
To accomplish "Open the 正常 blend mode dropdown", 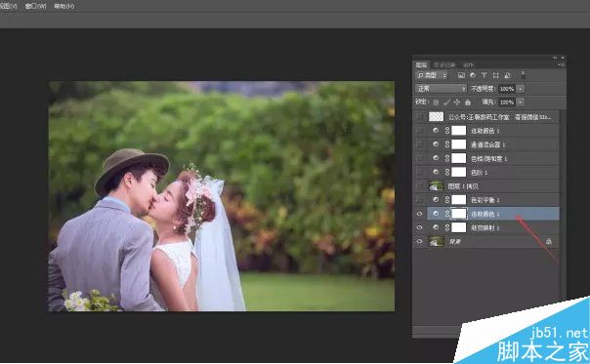I will [441, 89].
